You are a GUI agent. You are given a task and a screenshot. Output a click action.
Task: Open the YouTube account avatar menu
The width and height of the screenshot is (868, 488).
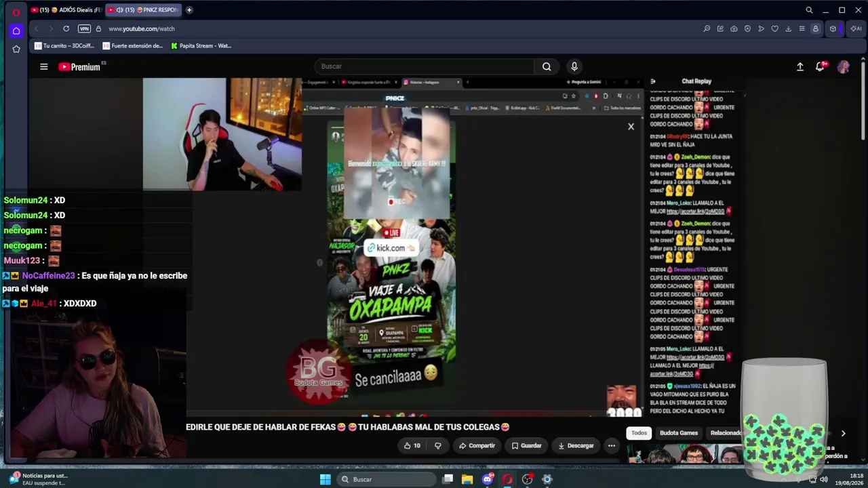844,66
